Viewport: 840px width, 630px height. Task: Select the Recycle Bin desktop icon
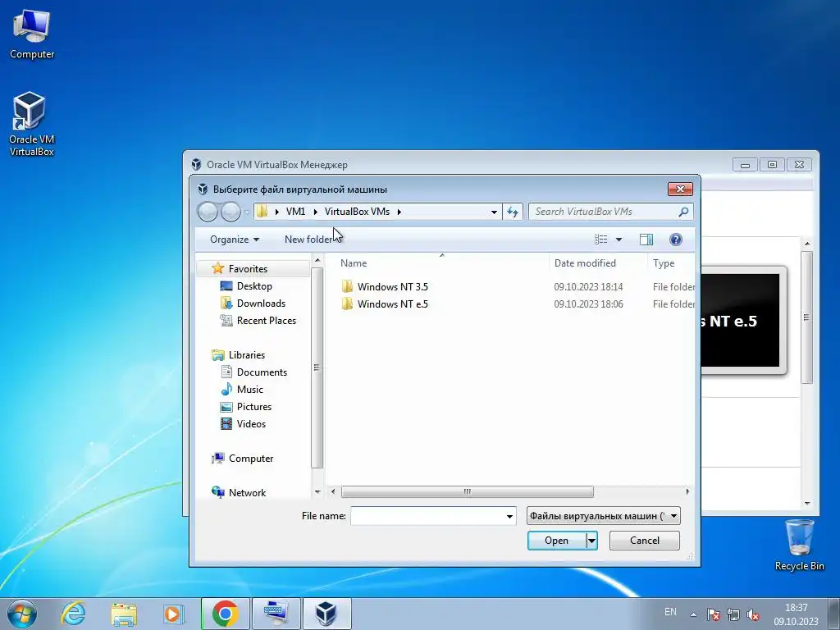(x=799, y=545)
